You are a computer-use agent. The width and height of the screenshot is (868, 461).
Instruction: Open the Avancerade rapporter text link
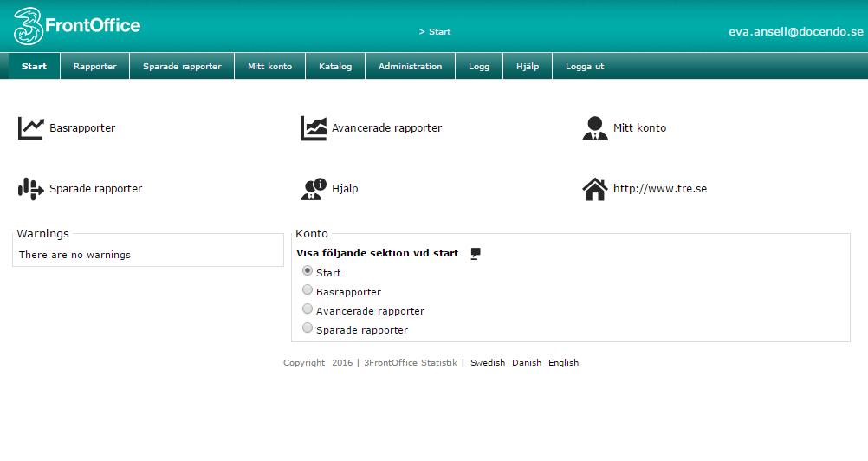click(x=387, y=128)
